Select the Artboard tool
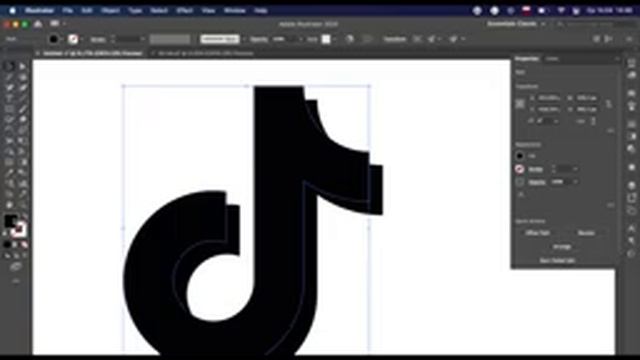This screenshot has height=360, width=640. [x=9, y=194]
